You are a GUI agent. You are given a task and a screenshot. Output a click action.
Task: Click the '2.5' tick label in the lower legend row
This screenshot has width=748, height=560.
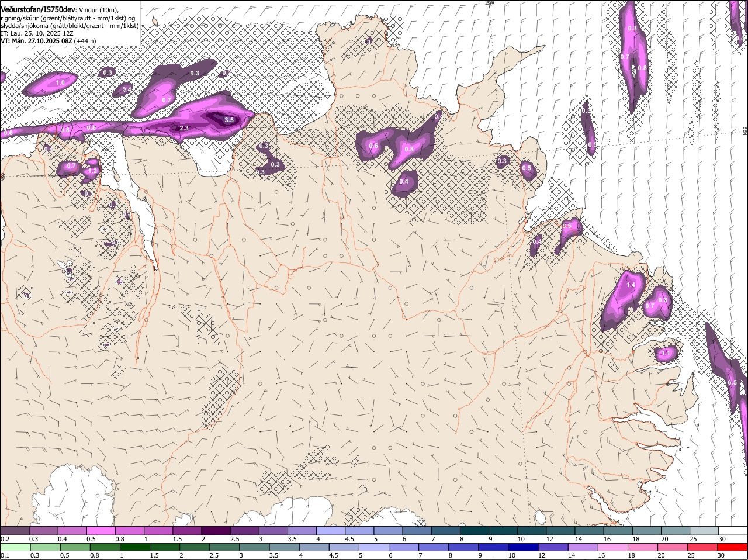click(x=214, y=555)
